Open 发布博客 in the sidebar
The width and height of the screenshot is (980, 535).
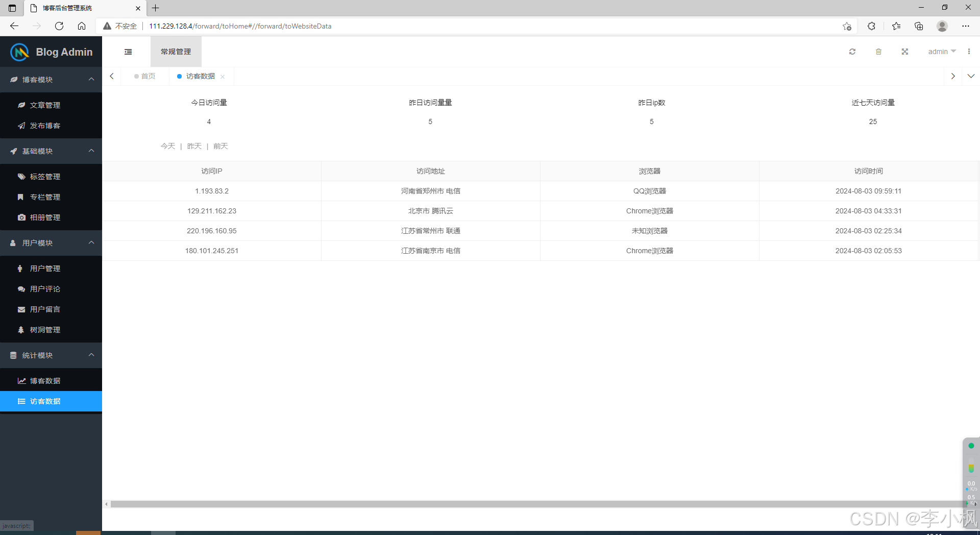point(51,126)
